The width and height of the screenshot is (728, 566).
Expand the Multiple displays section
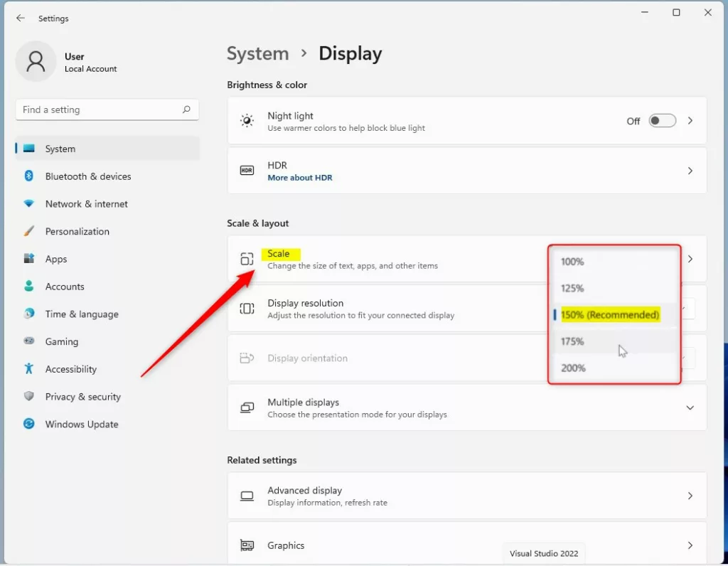[690, 407]
